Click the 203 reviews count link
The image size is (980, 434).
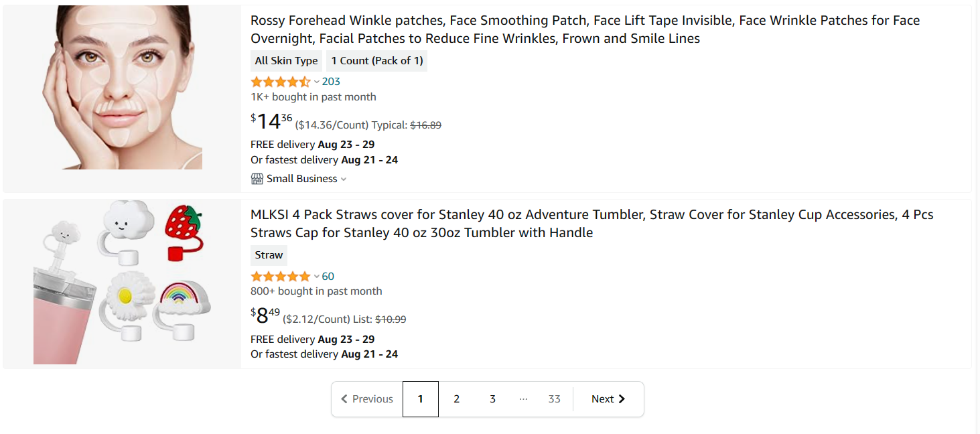coord(331,82)
